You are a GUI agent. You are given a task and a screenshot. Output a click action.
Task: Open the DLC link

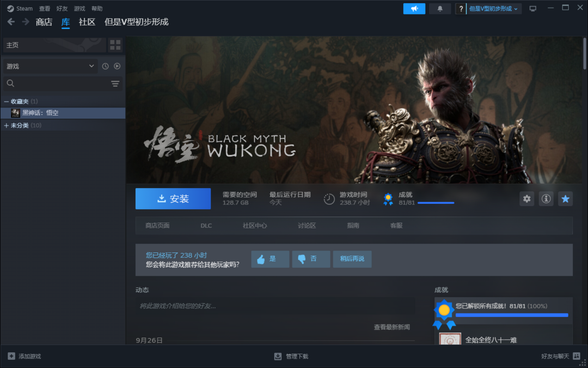pos(206,226)
